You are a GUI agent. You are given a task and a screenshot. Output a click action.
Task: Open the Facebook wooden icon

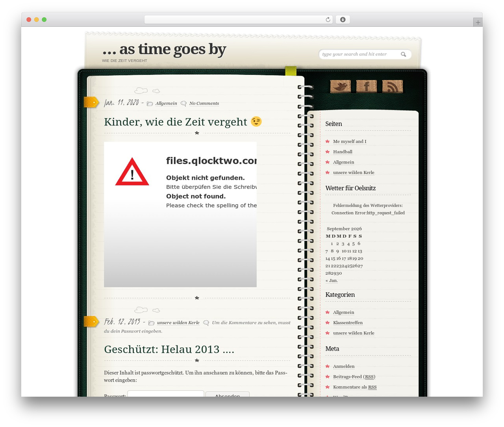point(367,86)
